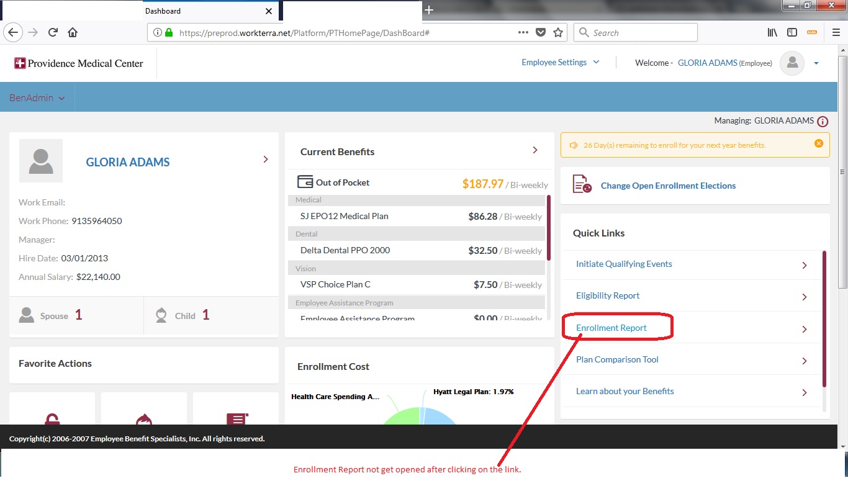Expand the profile dropdown arrow beside avatar
This screenshot has width=848, height=504.
(816, 63)
